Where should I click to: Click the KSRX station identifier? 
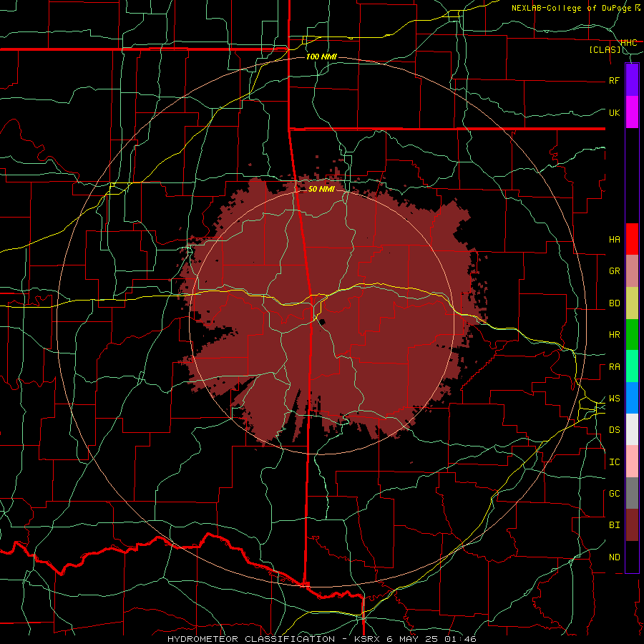click(368, 639)
